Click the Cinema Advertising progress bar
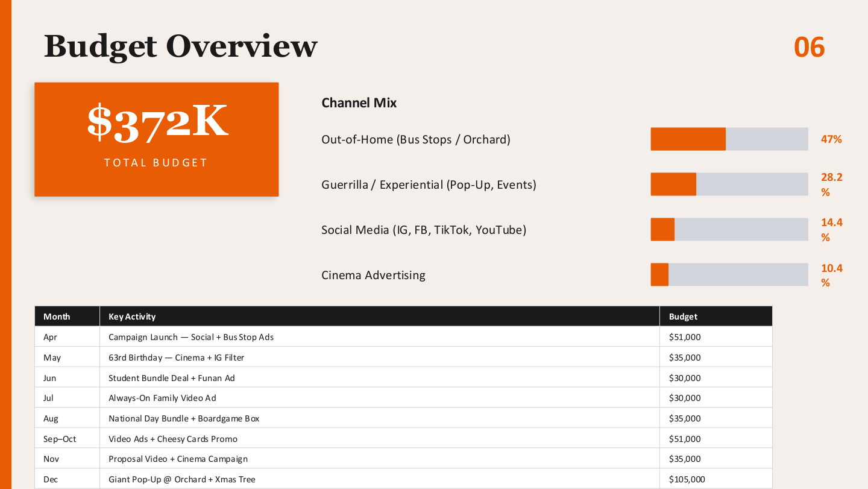The image size is (868, 489). 729,274
